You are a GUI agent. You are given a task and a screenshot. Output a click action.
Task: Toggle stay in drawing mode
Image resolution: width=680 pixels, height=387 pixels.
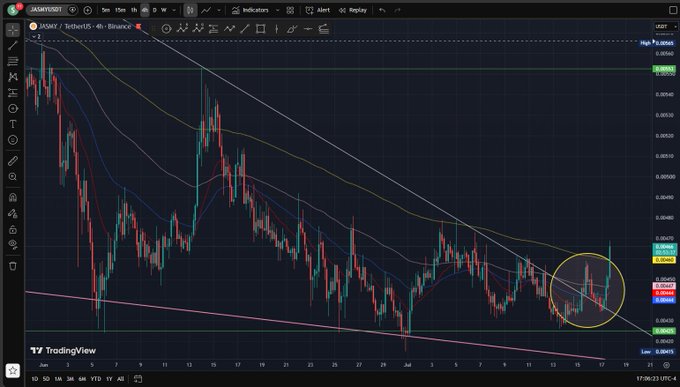13,213
